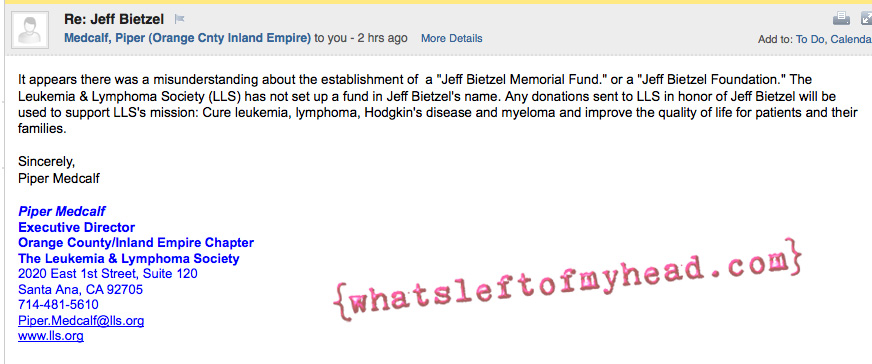Open the Piper.Medcalf@lls.org email link
Screen dimensions: 872x364
pyautogui.click(x=81, y=321)
